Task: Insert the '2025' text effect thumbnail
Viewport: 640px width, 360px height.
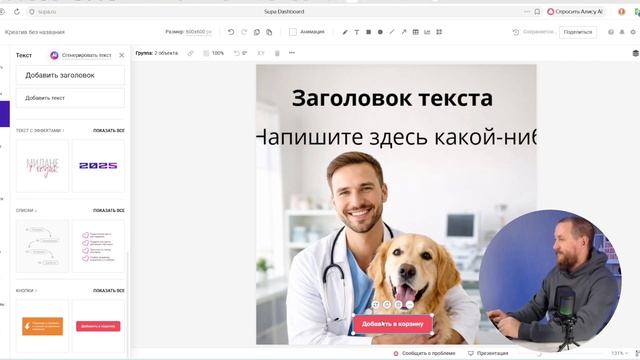Action: (x=98, y=166)
